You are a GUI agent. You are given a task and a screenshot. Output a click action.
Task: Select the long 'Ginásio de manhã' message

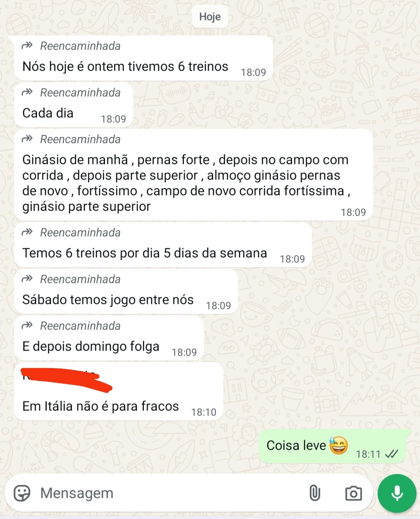(193, 175)
